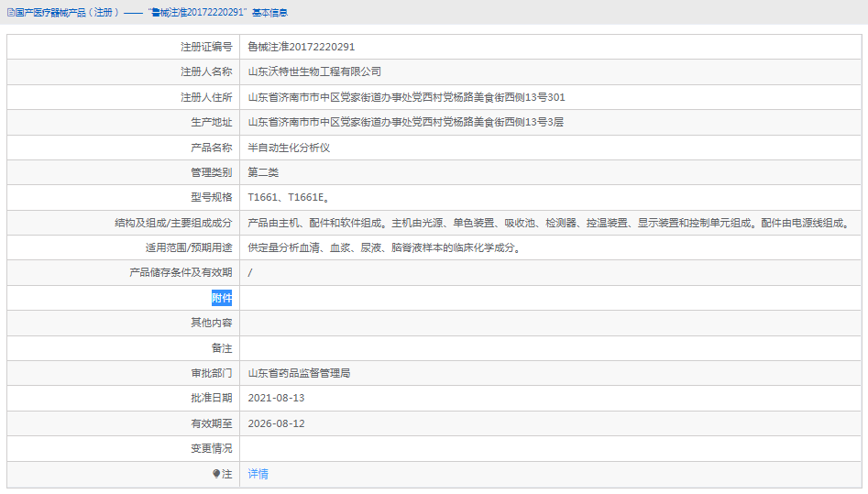Click the 其他内容 row label
The image size is (868, 494).
pos(211,323)
